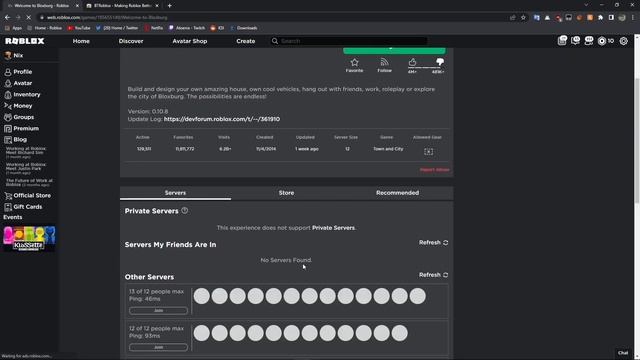Click the address bar URL
Image resolution: width=640 pixels, height=360 pixels.
(107, 18)
